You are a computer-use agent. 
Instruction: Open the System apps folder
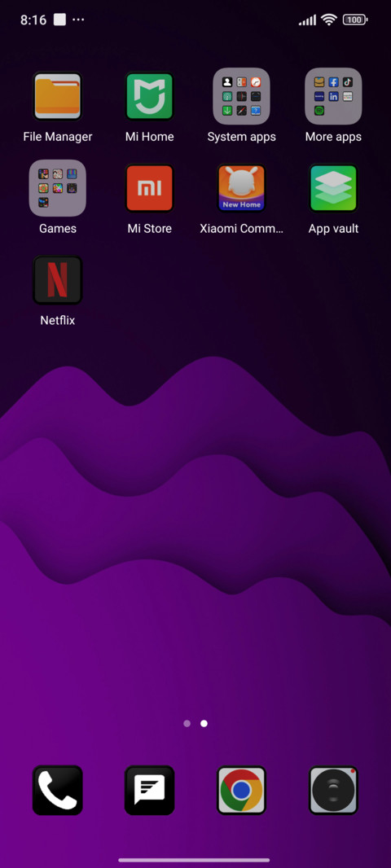[x=241, y=96]
